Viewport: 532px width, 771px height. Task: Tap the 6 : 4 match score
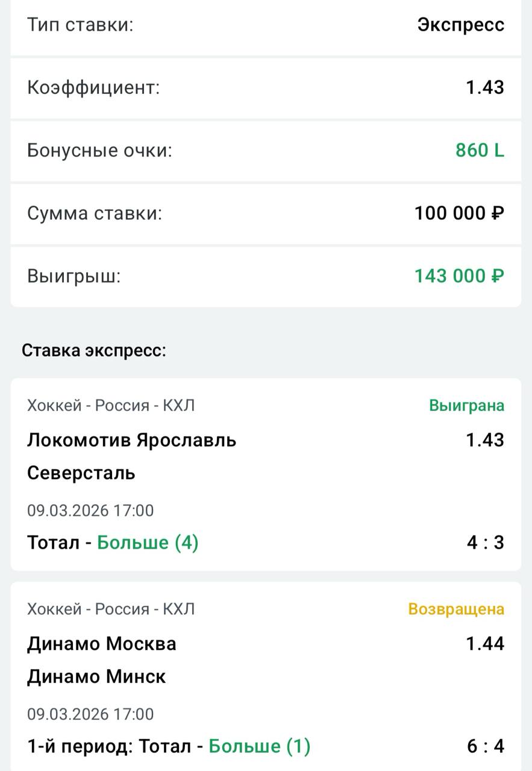tap(485, 746)
